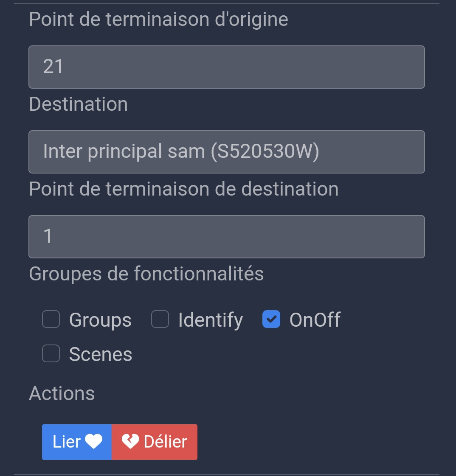
Task: Check the Scenes checkbox
Action: [51, 353]
